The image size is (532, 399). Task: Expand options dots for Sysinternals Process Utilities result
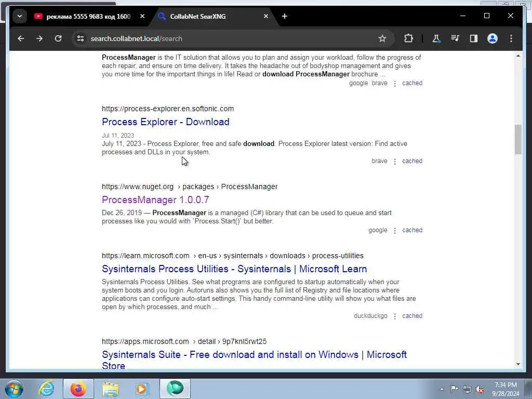(395, 316)
